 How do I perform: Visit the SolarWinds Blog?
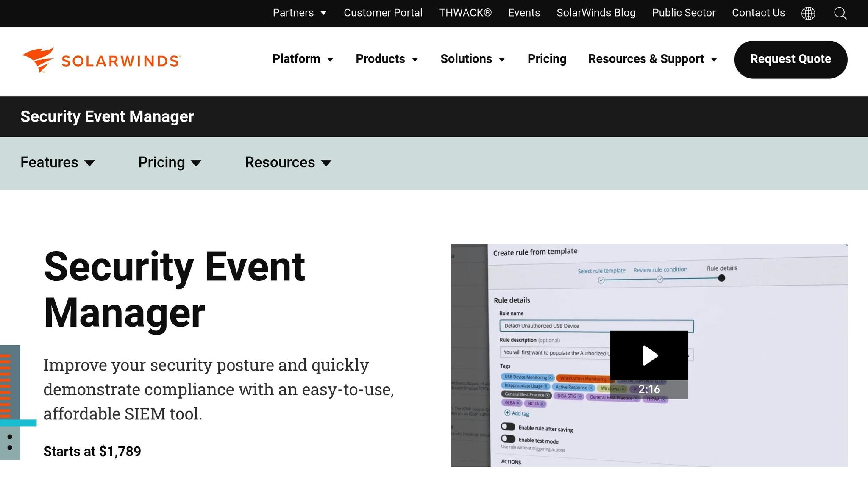pos(596,13)
